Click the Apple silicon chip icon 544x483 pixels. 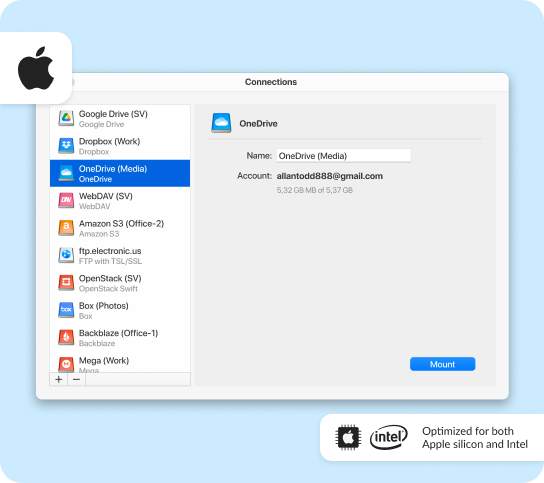[x=348, y=437]
